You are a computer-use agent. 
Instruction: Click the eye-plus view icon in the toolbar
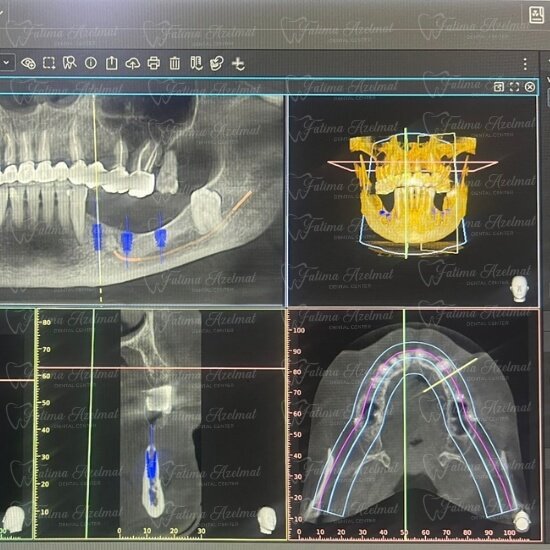pyautogui.click(x=28, y=63)
